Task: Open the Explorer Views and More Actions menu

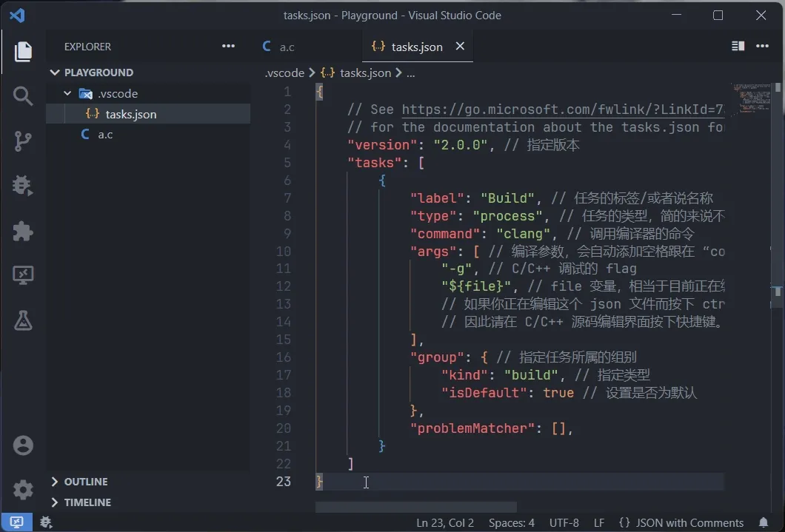Action: (x=228, y=46)
